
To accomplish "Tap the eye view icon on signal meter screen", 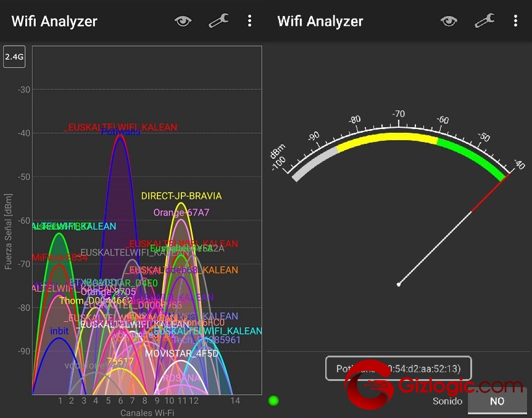I will point(449,22).
